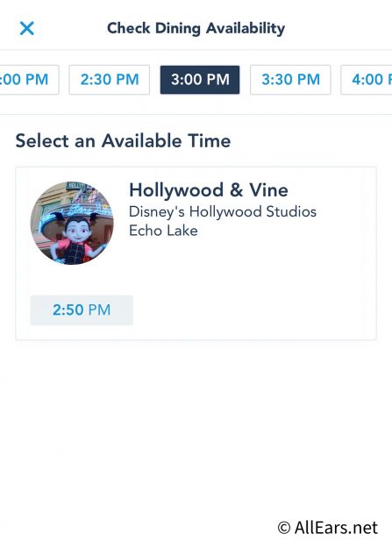Choose the 3:30 PM time chip

(x=290, y=80)
